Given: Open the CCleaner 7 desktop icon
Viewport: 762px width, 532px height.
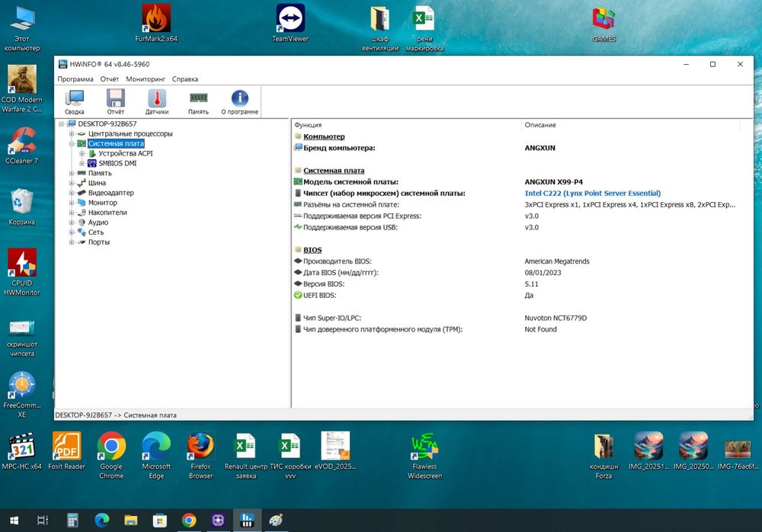Looking at the screenshot, I should tap(22, 146).
